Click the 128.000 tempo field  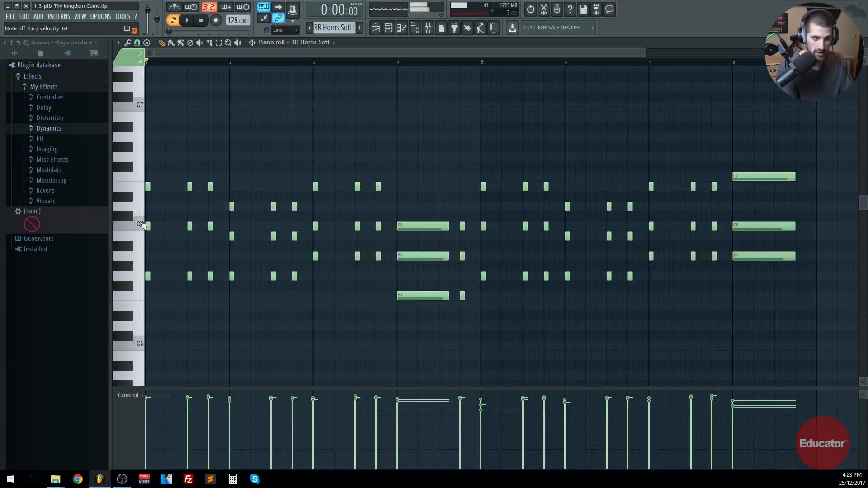tap(237, 20)
